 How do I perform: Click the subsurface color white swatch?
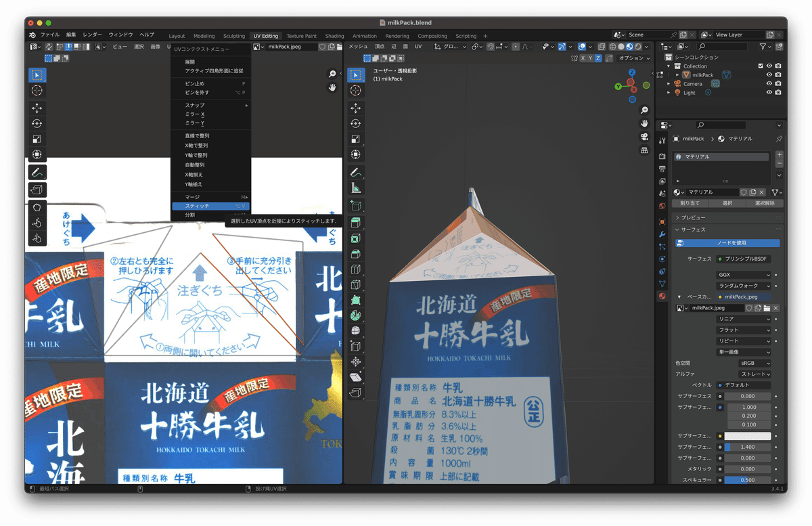748,436
